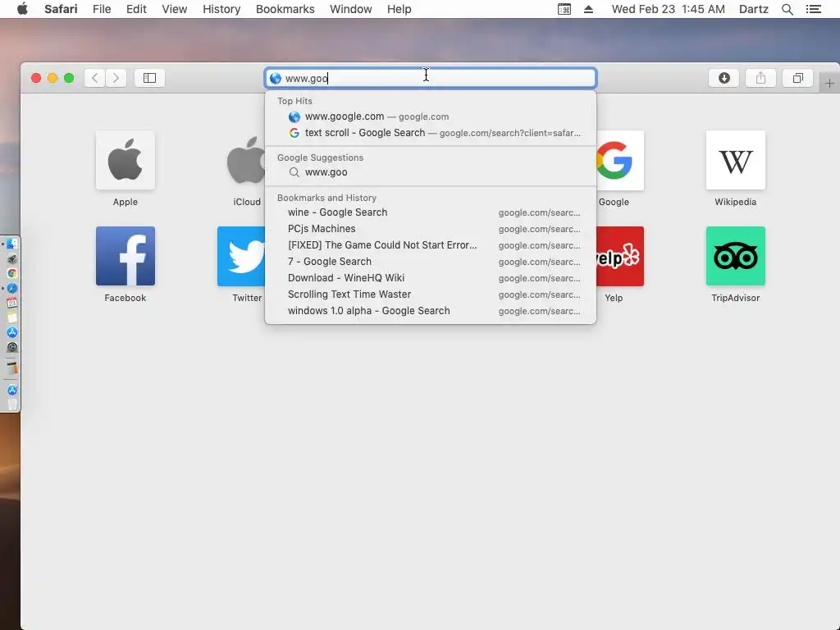Image resolution: width=840 pixels, height=630 pixels.
Task: Show the tab overview
Action: pyautogui.click(x=797, y=78)
